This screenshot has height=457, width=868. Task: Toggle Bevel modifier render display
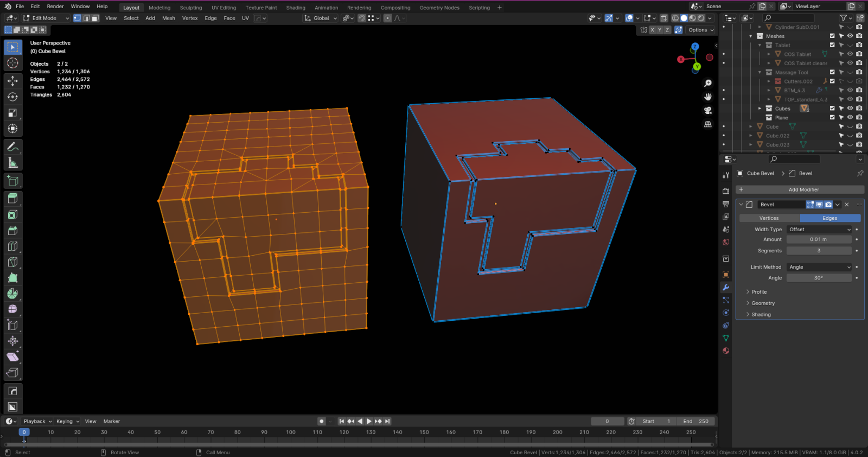(x=828, y=205)
